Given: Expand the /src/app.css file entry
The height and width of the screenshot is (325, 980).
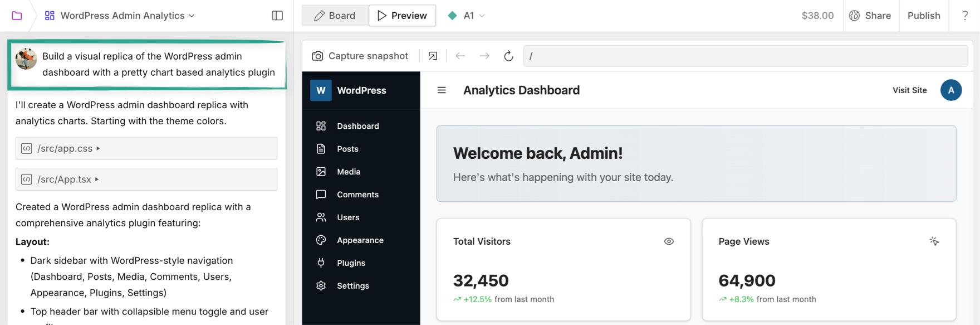Looking at the screenshot, I should tap(146, 148).
